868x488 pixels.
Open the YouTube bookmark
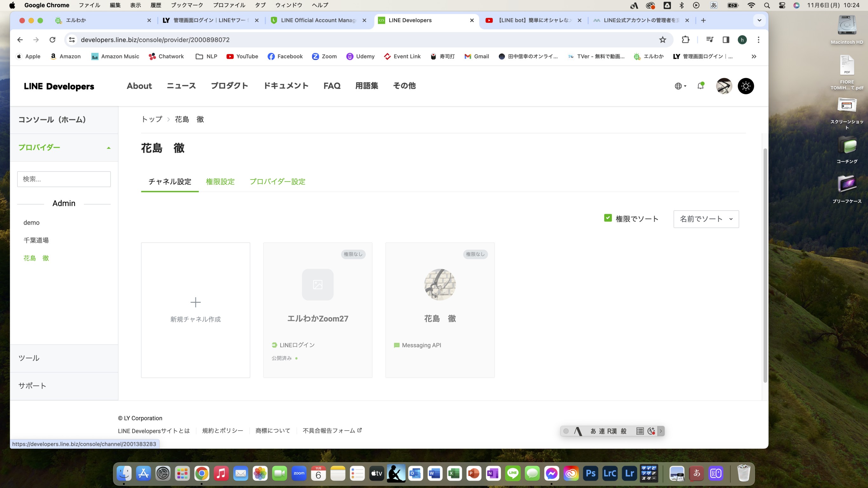(x=242, y=56)
